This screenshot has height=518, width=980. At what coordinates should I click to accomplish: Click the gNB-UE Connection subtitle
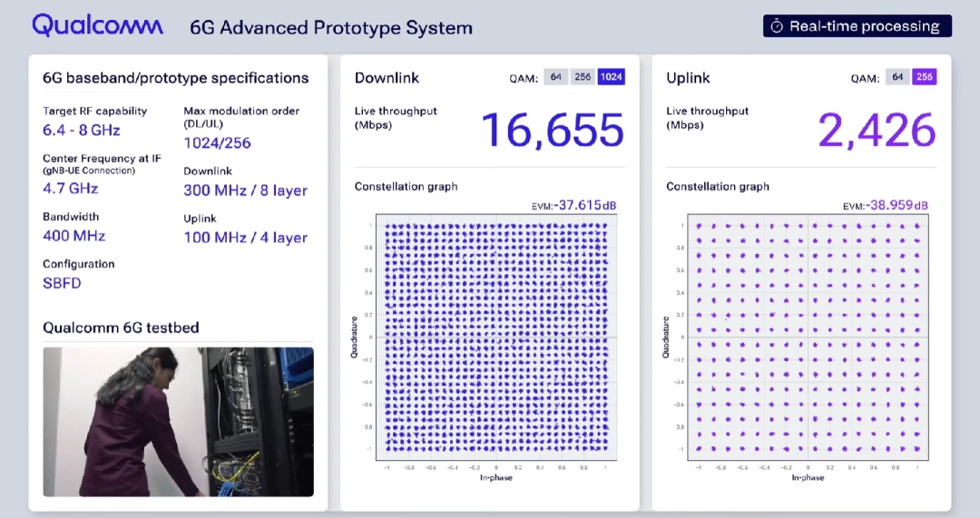89,171
